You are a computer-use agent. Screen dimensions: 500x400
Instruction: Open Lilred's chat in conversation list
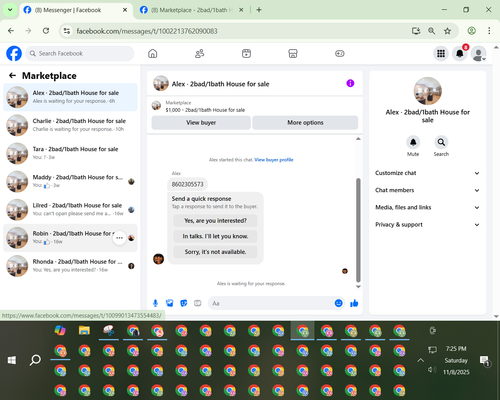70,210
